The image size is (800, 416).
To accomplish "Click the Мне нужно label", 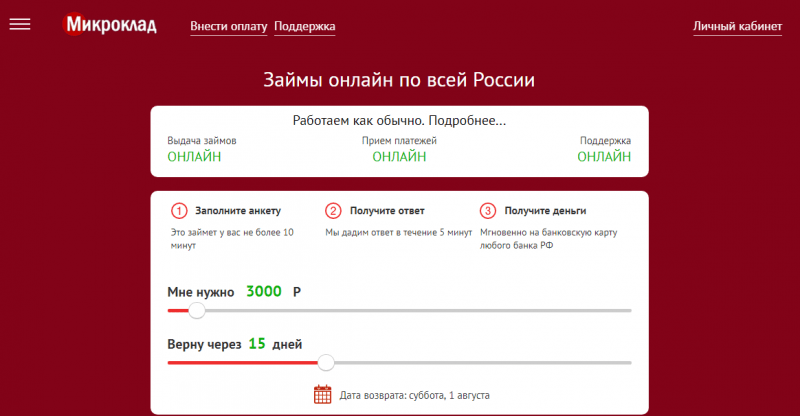I will (201, 292).
